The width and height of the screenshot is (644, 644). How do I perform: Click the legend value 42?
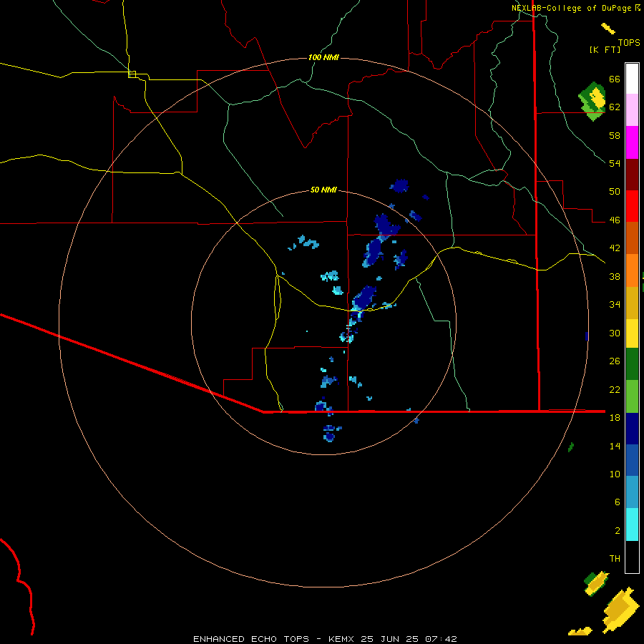[615, 248]
